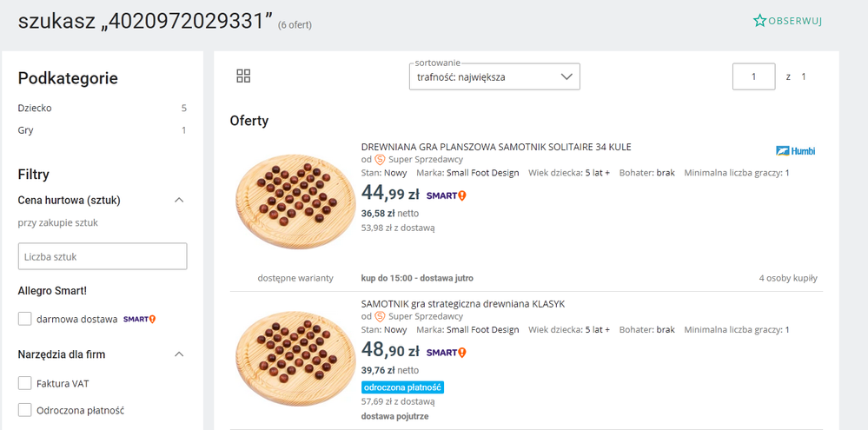Viewport: 868px width, 430px height.
Task: Click the SMART logo beside 48,90 zł
Action: tap(447, 353)
